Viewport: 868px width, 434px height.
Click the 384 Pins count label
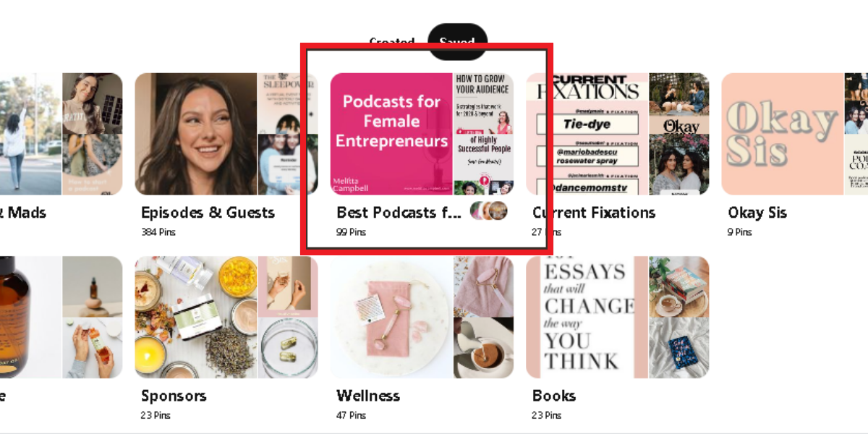[x=158, y=232]
